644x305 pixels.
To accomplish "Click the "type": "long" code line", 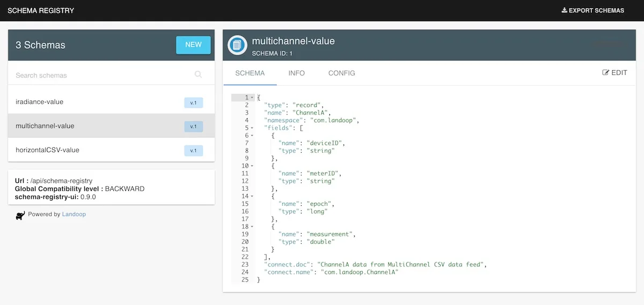I will click(303, 212).
